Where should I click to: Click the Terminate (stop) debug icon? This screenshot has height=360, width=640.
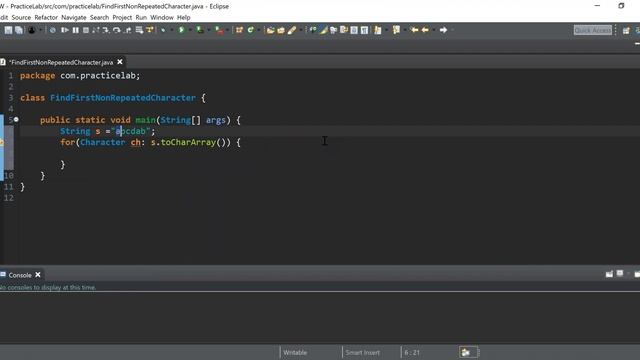coord(86,30)
